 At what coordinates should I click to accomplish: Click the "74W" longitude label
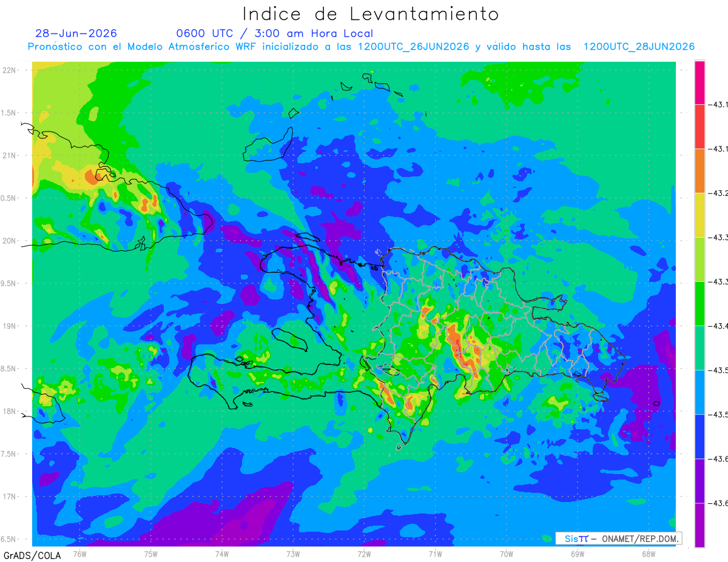pos(222,554)
